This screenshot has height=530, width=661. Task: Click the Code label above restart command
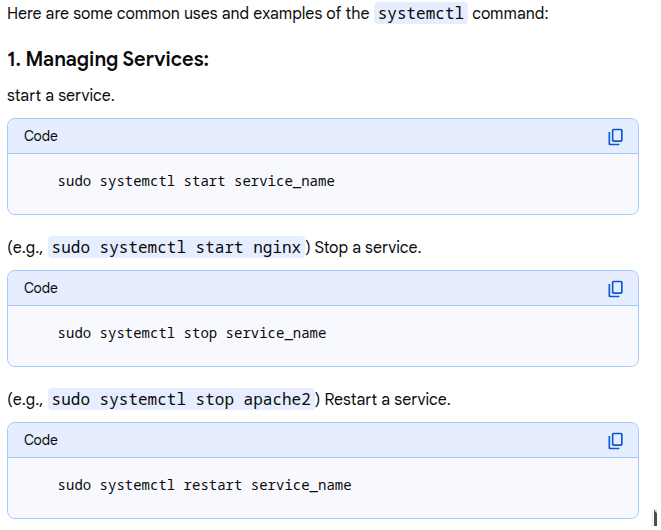(x=41, y=440)
